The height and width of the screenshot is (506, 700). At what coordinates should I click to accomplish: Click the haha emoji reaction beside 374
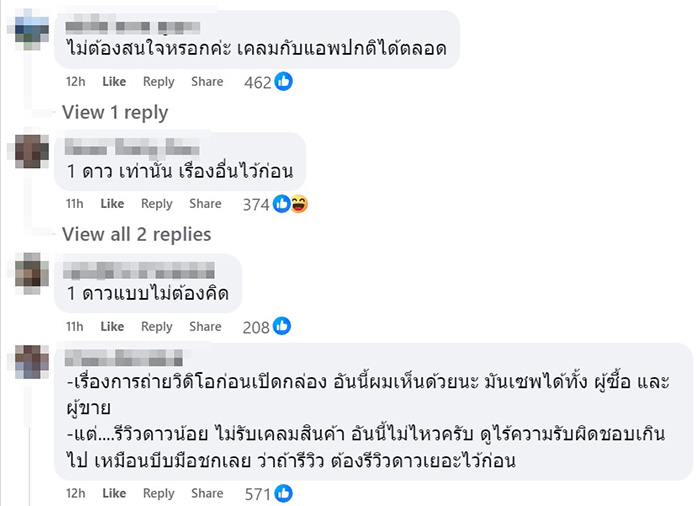pyautogui.click(x=298, y=204)
